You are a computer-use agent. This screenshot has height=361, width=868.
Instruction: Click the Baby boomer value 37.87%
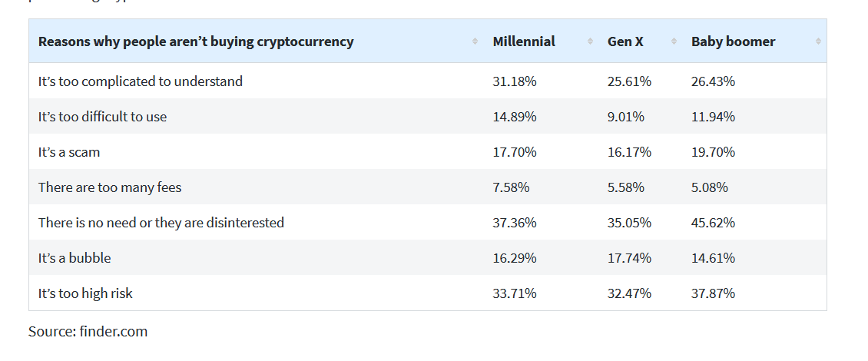pos(713,293)
